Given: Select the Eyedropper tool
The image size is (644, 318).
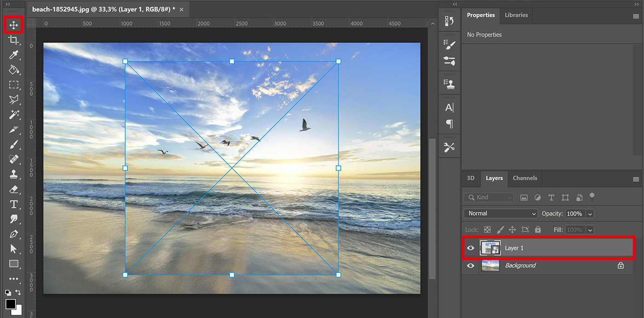Looking at the screenshot, I should tap(14, 55).
